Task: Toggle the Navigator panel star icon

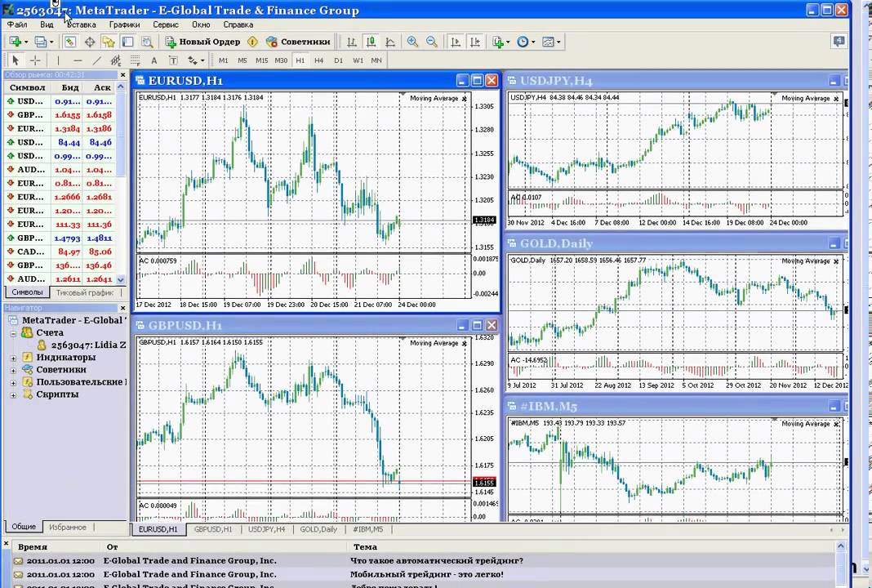Action: [108, 42]
